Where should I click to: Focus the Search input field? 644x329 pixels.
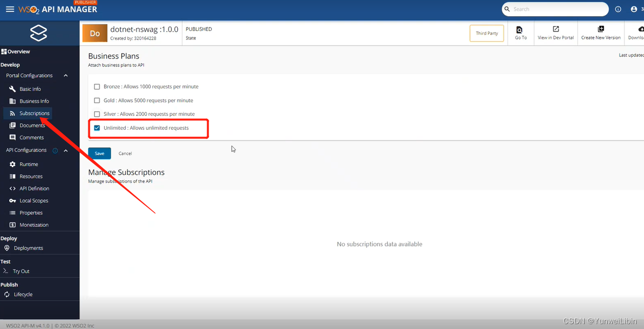point(559,9)
